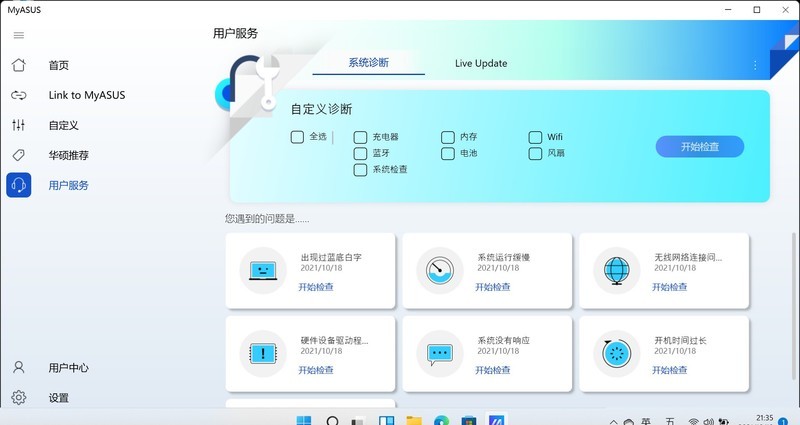Check the 风扇 fan checkbox
Image resolution: width=800 pixels, height=425 pixels.
pyautogui.click(x=535, y=154)
